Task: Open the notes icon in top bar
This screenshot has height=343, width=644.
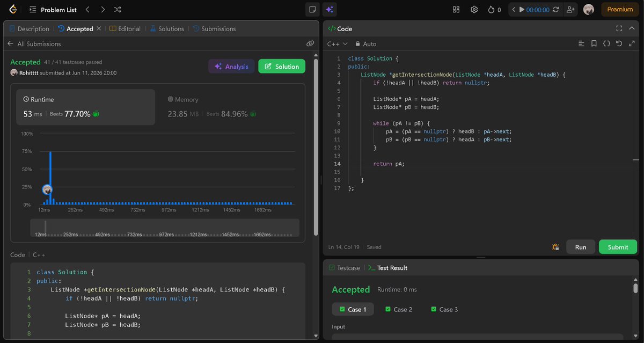Action: pos(311,9)
